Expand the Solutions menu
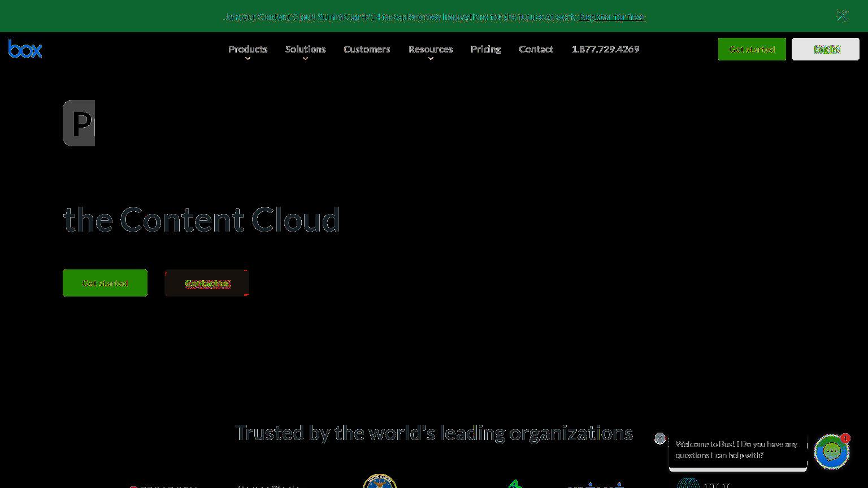868x488 pixels. [x=305, y=50]
